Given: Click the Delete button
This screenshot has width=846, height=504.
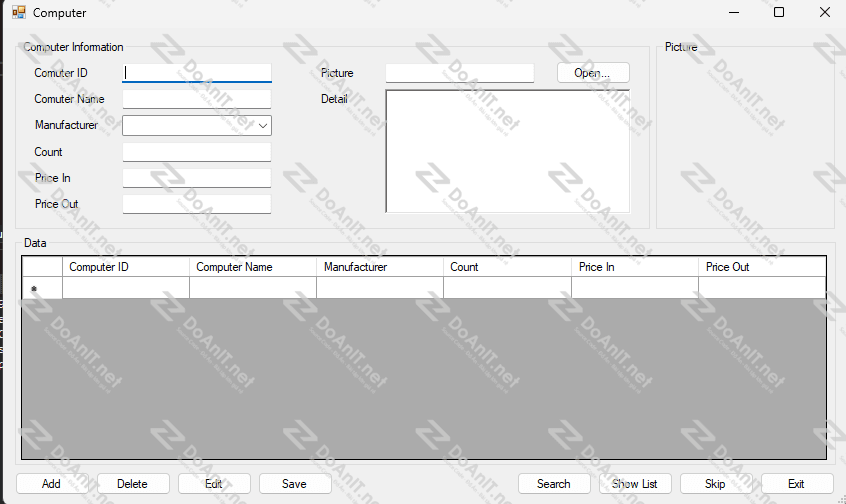Looking at the screenshot, I should click(x=132, y=484).
